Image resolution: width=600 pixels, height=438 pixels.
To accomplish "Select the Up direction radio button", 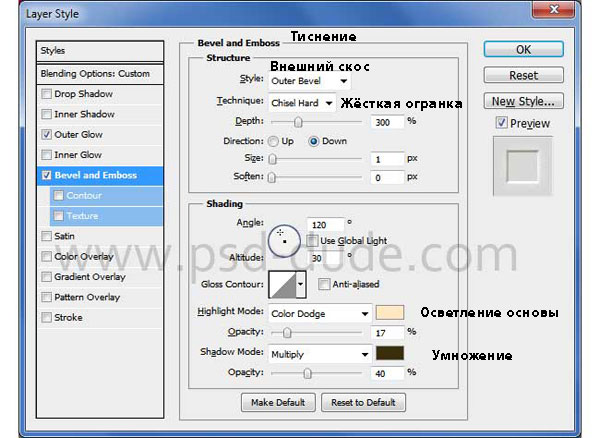I will click(273, 141).
